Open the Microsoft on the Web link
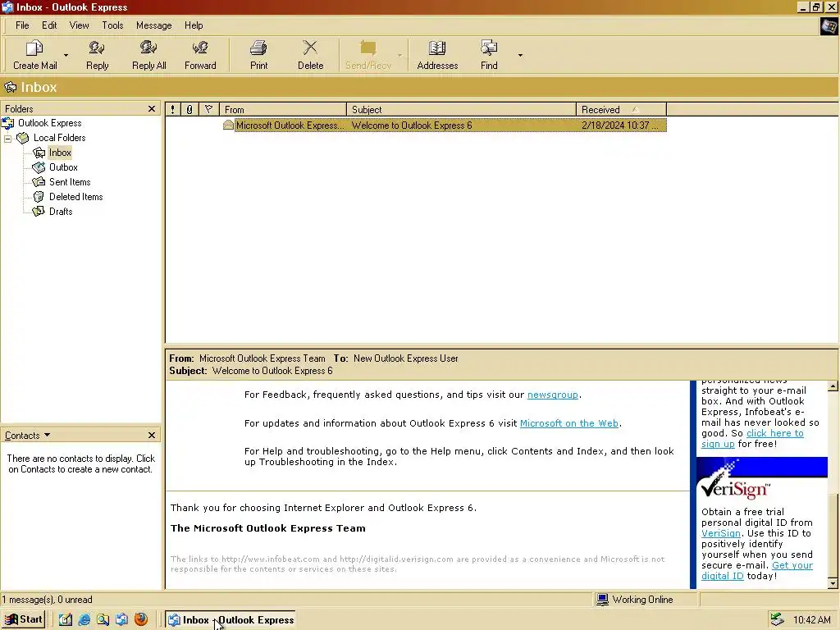Image resolution: width=840 pixels, height=630 pixels. [x=569, y=423]
